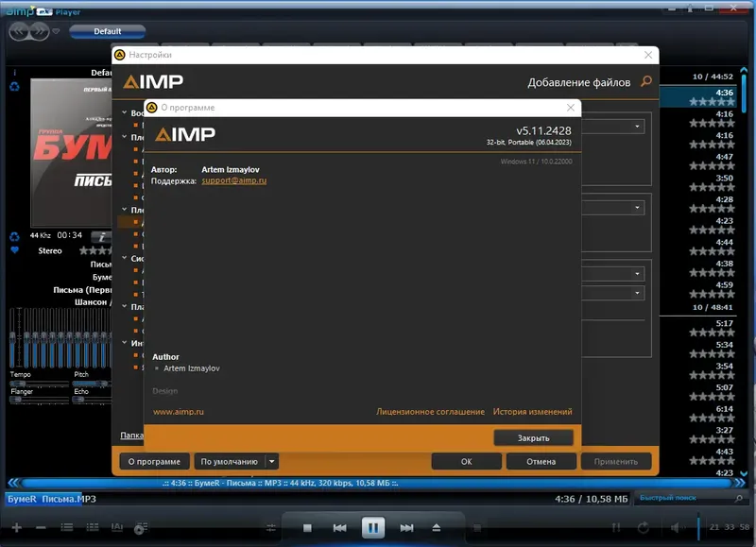
Task: Toggle the heart favorite icon for the track
Action: click(14, 249)
